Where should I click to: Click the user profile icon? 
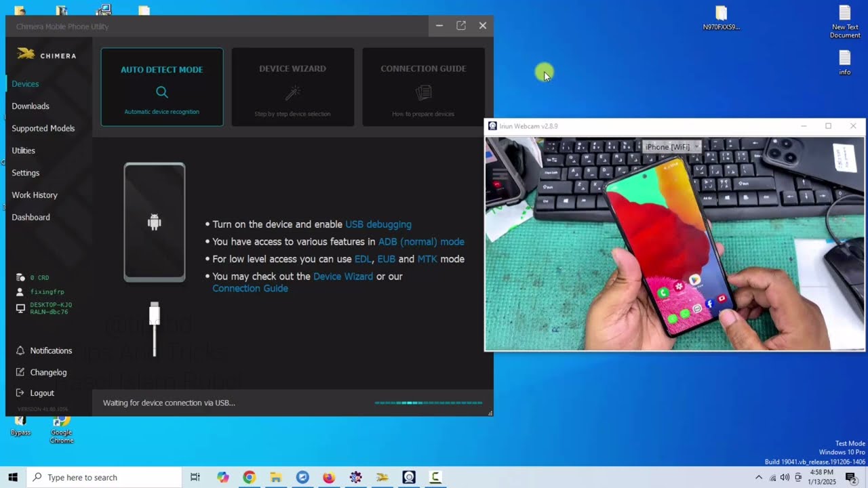tap(20, 292)
